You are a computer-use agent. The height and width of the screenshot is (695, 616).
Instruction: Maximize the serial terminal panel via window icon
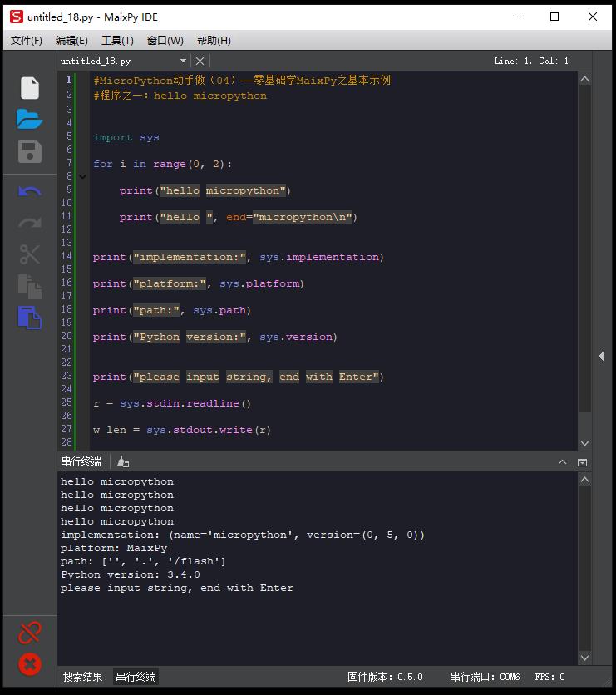point(582,463)
